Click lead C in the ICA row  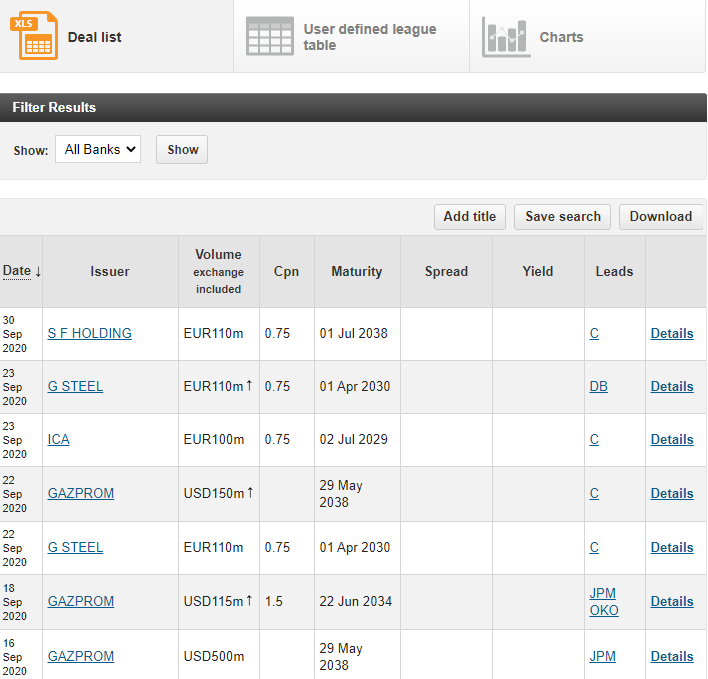tap(594, 439)
